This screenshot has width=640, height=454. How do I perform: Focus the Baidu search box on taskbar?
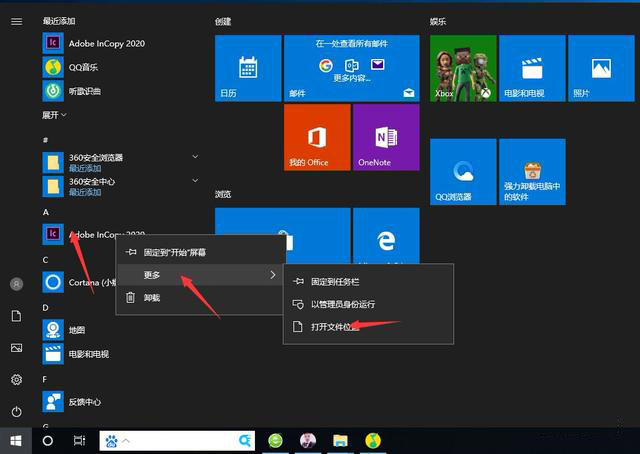click(177, 441)
